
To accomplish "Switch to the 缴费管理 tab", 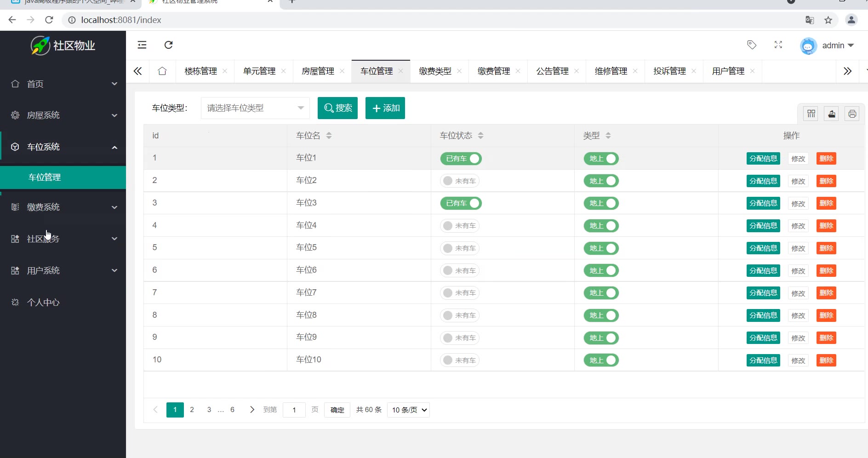I will coord(494,71).
